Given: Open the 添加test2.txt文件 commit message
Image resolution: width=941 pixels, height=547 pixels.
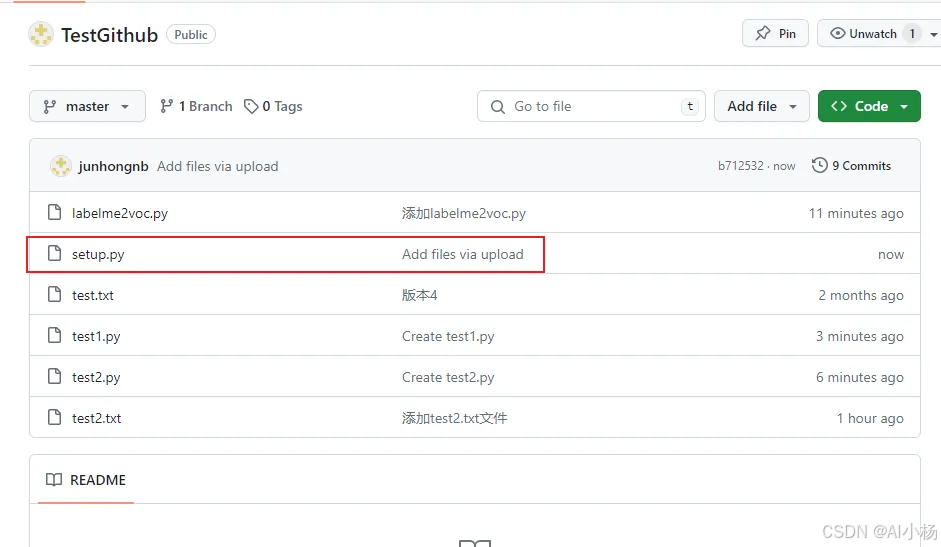Looking at the screenshot, I should click(454, 418).
